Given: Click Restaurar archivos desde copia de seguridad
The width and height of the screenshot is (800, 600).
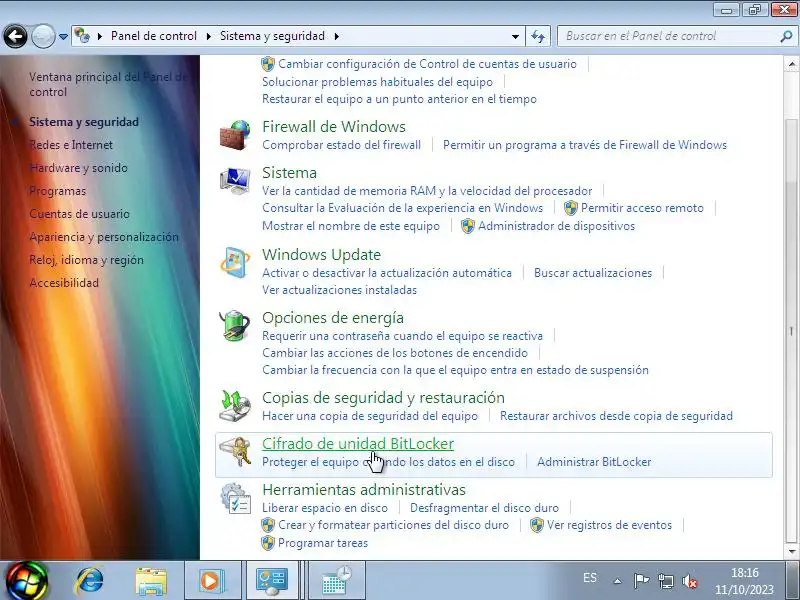Looking at the screenshot, I should pyautogui.click(x=616, y=416).
